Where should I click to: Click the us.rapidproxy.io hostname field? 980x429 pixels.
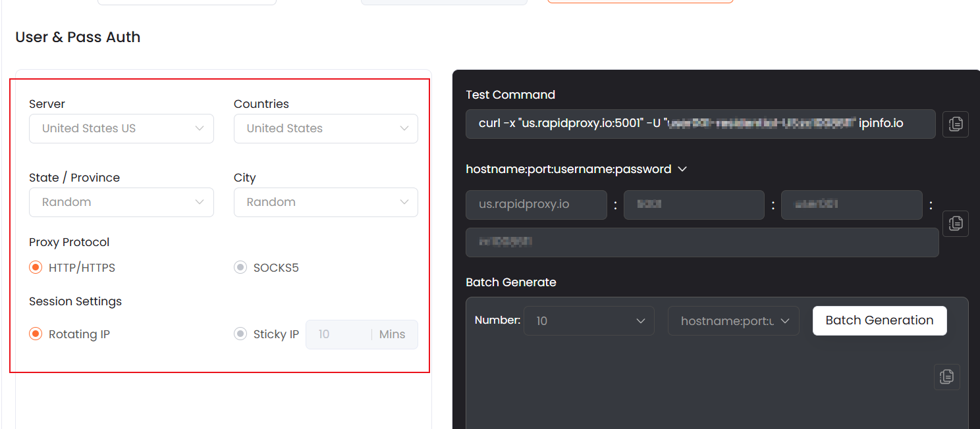click(535, 205)
